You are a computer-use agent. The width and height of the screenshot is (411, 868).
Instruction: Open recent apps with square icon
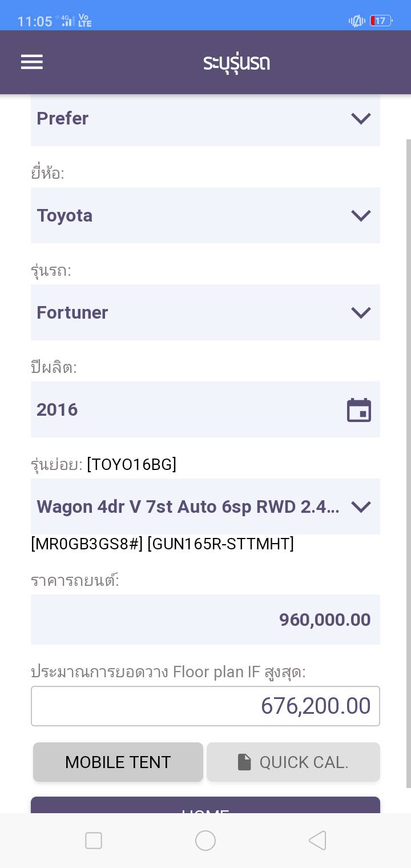94,841
